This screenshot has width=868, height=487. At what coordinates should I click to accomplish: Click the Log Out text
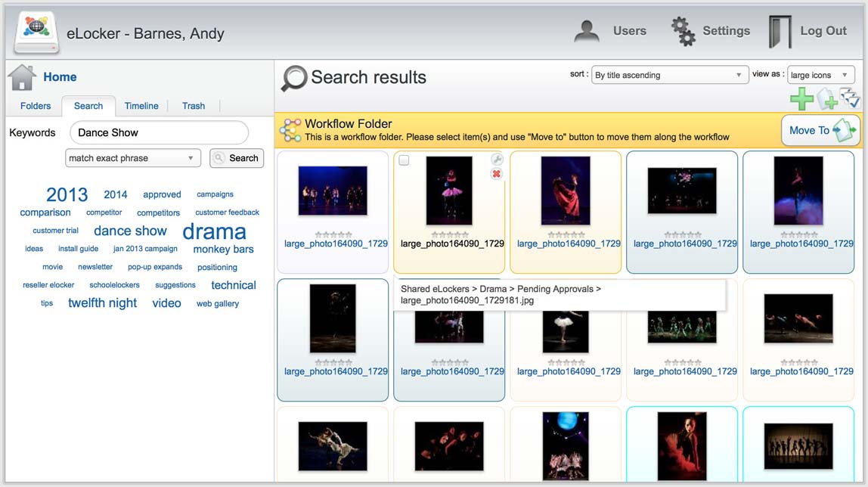pyautogui.click(x=823, y=31)
